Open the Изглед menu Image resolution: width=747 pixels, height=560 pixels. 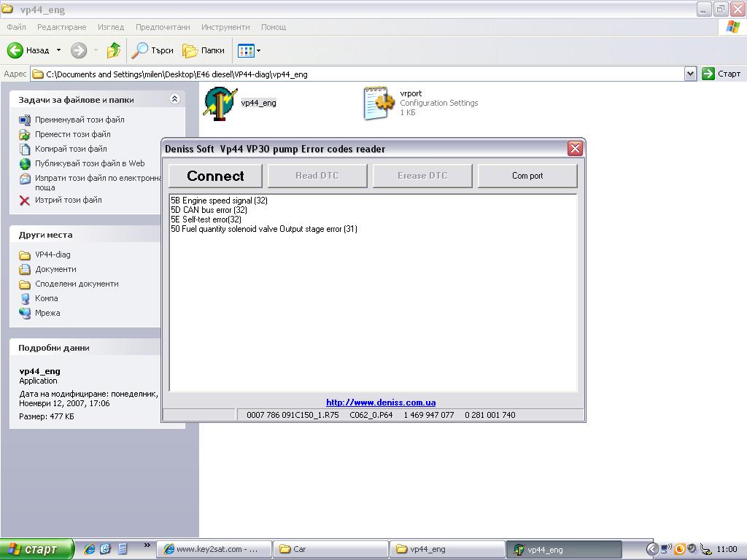[x=111, y=27]
